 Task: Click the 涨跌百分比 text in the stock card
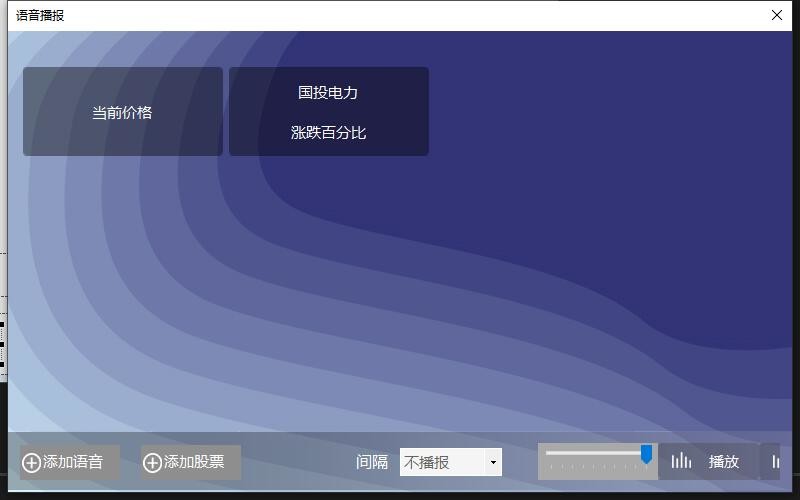[328, 133]
